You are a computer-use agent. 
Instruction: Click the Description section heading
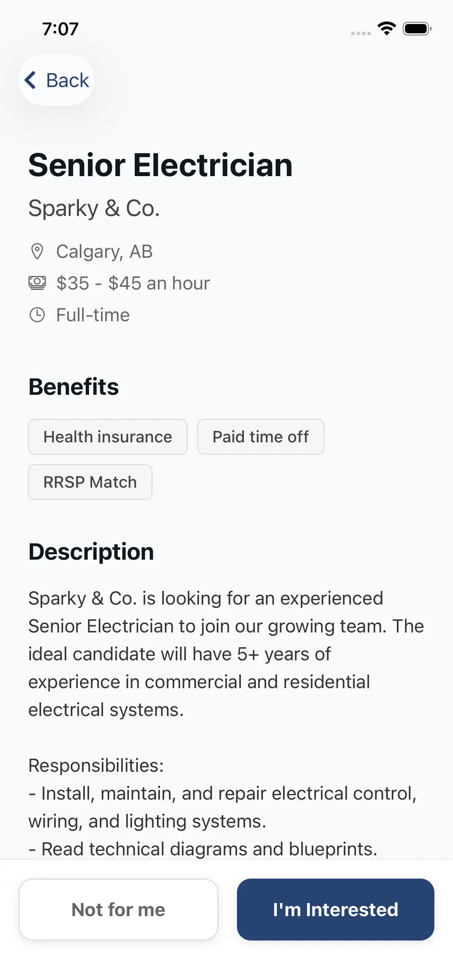click(91, 552)
